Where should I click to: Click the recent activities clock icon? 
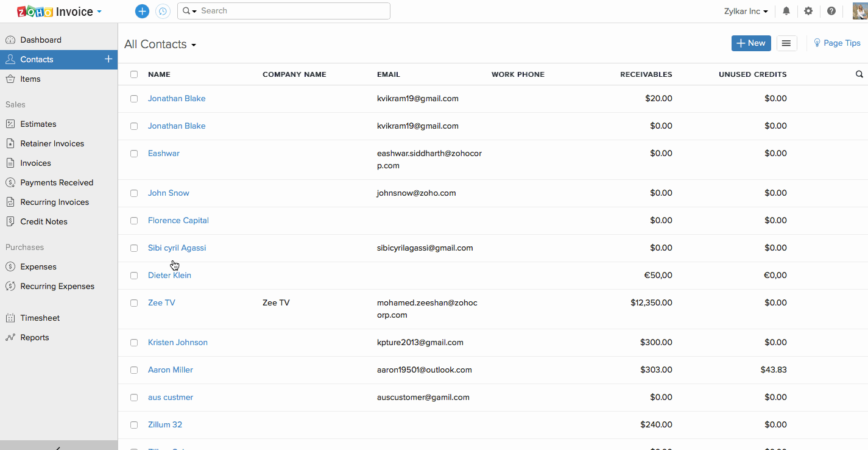(163, 11)
